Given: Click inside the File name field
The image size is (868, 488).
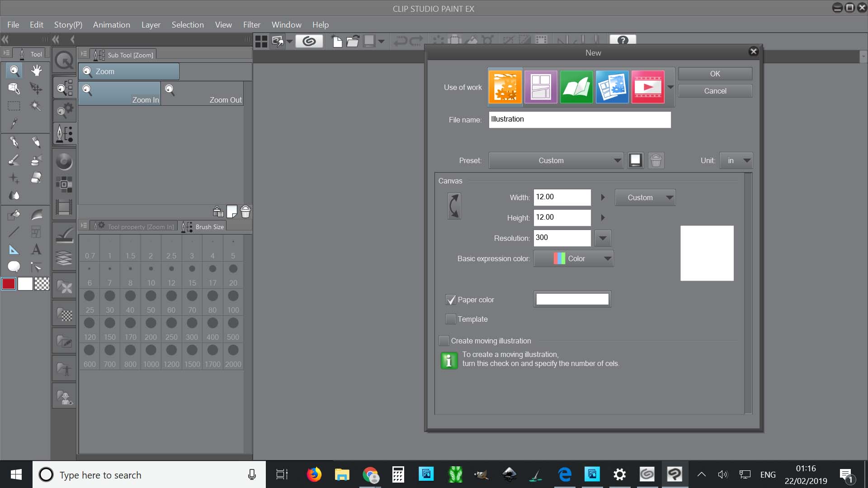Looking at the screenshot, I should (580, 119).
